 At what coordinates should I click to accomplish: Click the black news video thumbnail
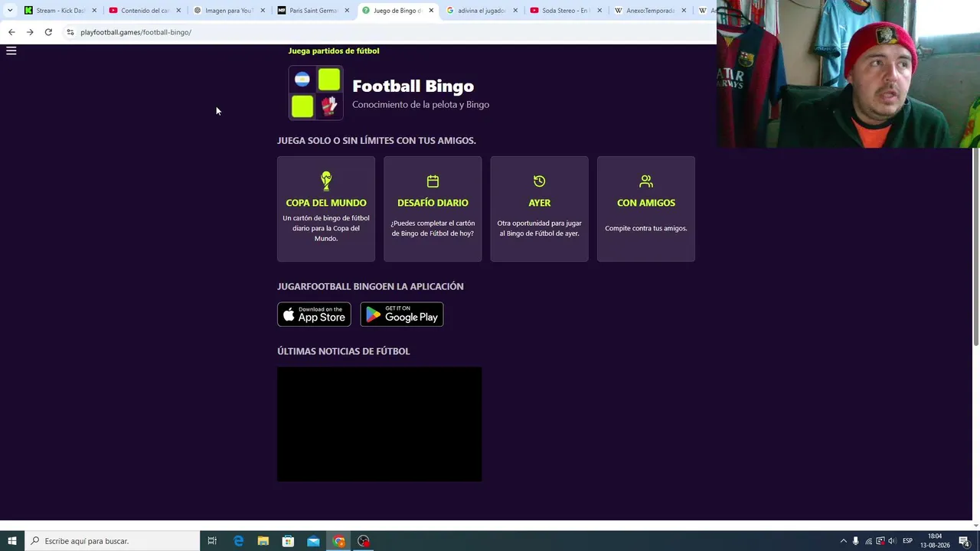click(x=380, y=424)
